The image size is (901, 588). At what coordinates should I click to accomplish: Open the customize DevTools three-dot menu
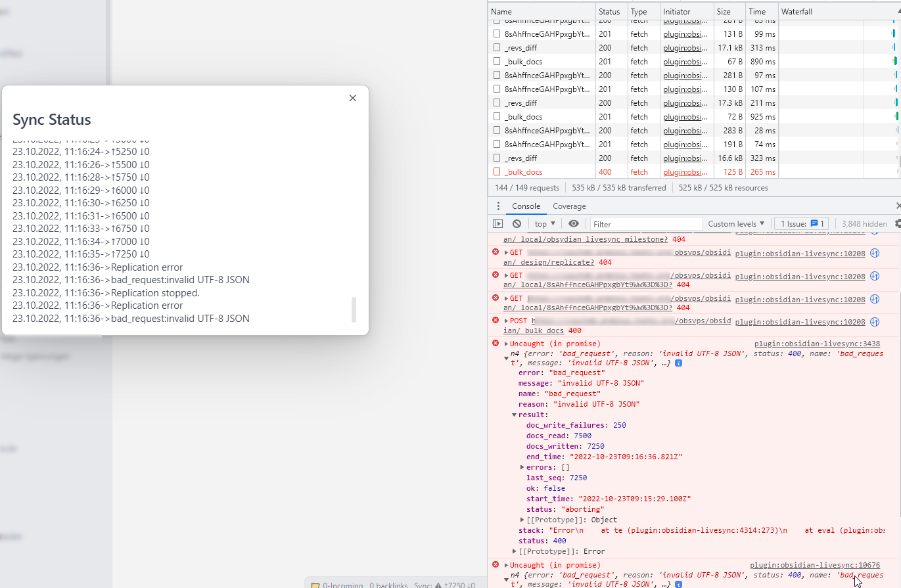pyautogui.click(x=497, y=206)
